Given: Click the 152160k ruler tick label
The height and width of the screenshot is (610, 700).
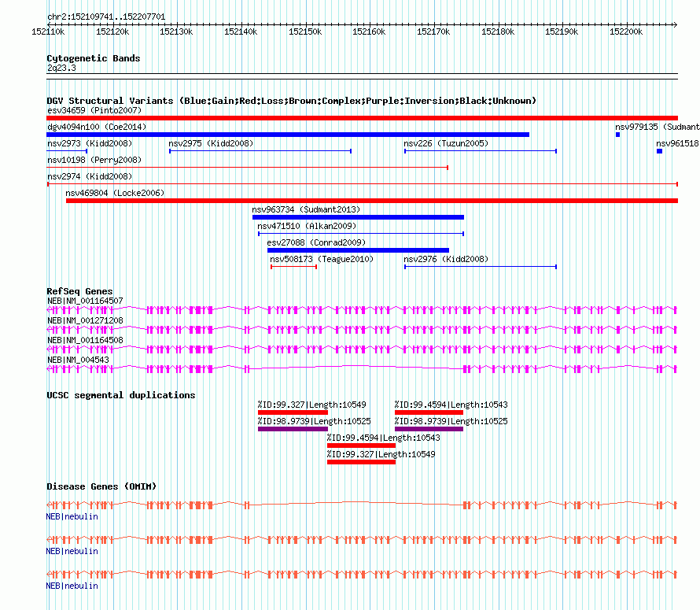Looking at the screenshot, I should click(369, 31).
